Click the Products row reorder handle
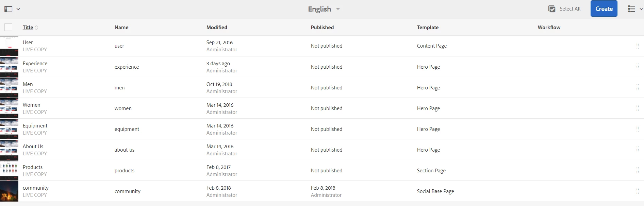644x206 pixels. click(x=638, y=171)
